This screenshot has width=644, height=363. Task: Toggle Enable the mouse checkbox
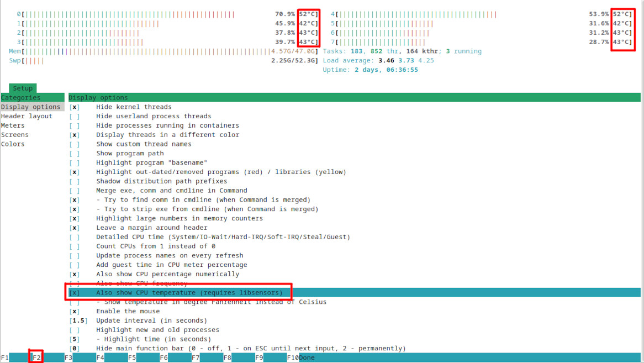(75, 311)
